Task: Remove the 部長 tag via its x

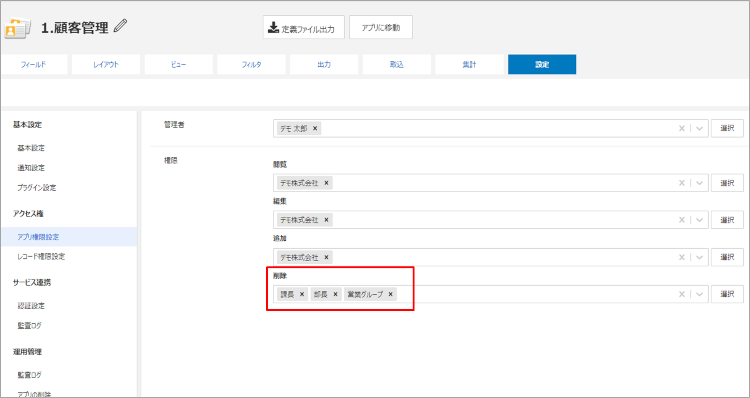Action: (335, 294)
